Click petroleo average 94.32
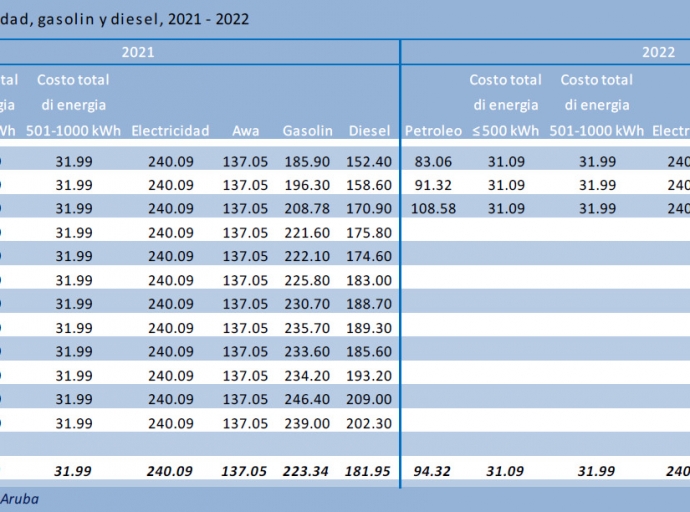 432,472
